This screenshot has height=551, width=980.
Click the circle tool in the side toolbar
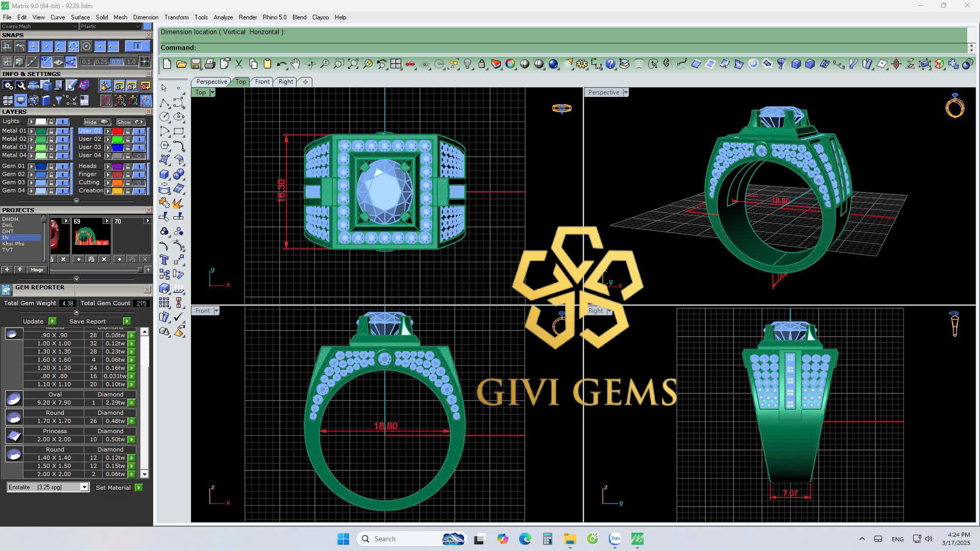[164, 117]
